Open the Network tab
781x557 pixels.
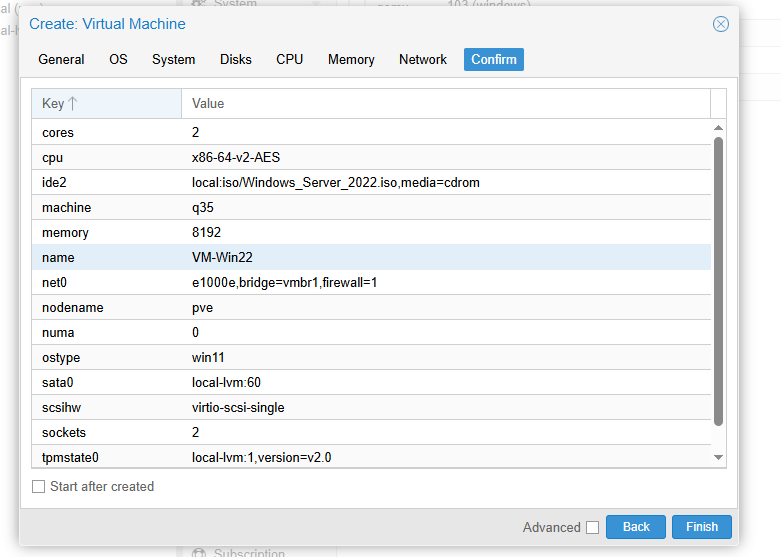pos(422,60)
